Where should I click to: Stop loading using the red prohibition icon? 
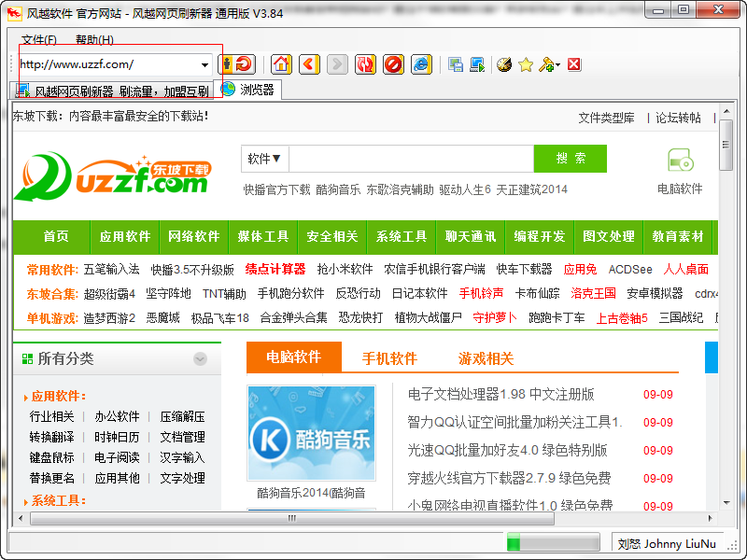(x=393, y=64)
